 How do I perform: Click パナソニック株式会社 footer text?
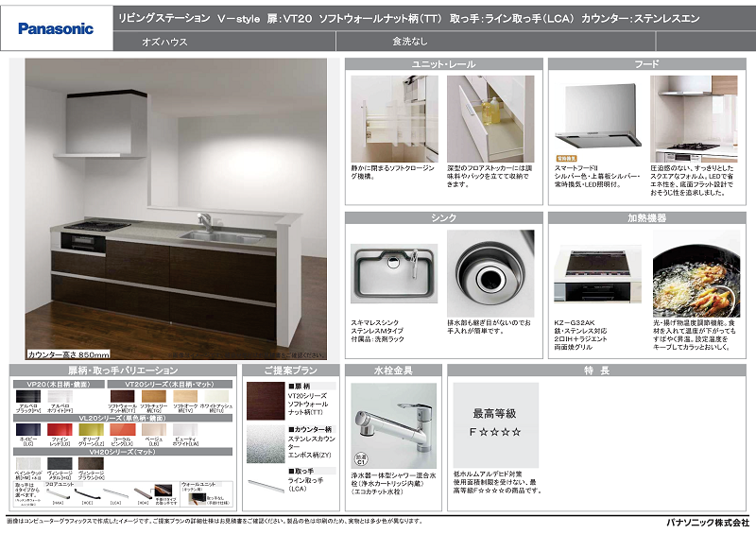point(708,523)
